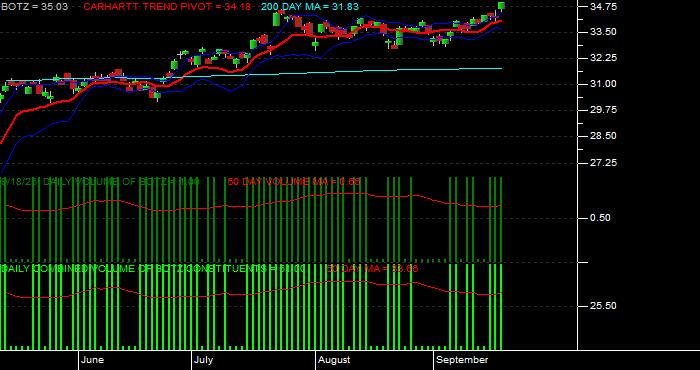Image resolution: width=700 pixels, height=370 pixels.
Task: Click the 33.50 price axis value
Action: tap(603, 32)
